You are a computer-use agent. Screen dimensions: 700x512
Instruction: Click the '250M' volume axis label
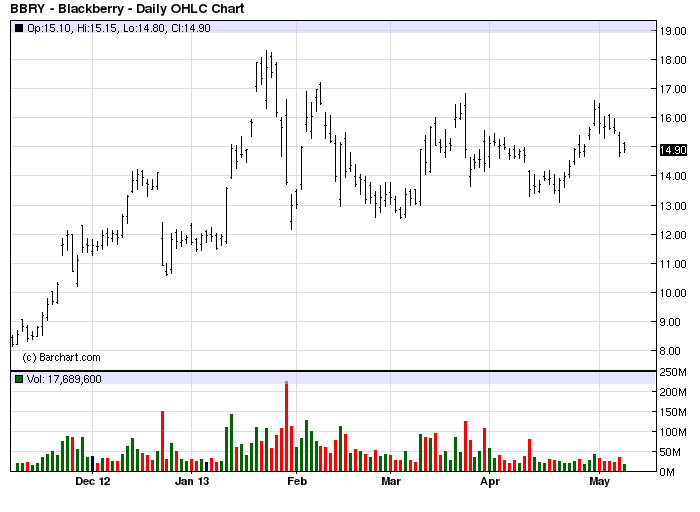tap(673, 372)
